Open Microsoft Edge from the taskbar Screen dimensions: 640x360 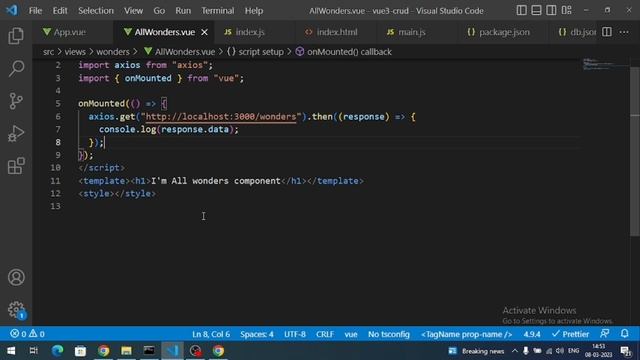[57, 351]
